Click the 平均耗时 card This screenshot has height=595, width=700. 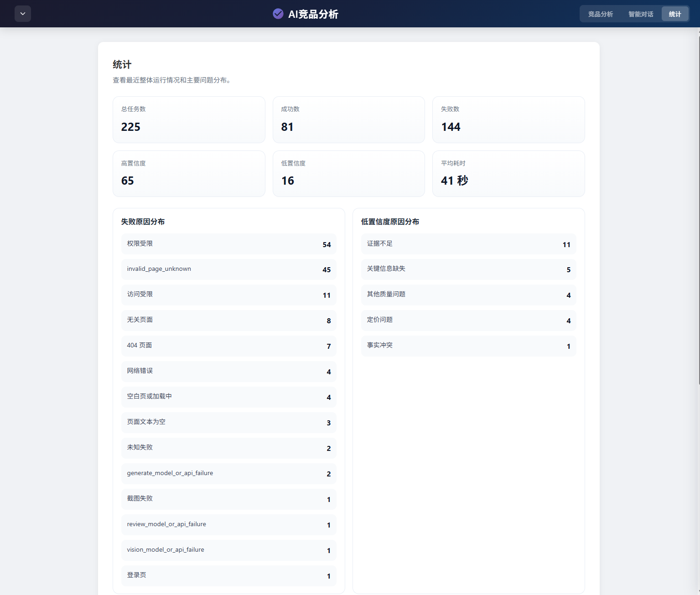508,174
